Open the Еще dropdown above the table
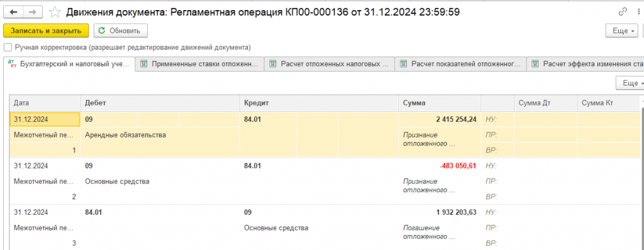The image size is (644, 250). [x=630, y=83]
